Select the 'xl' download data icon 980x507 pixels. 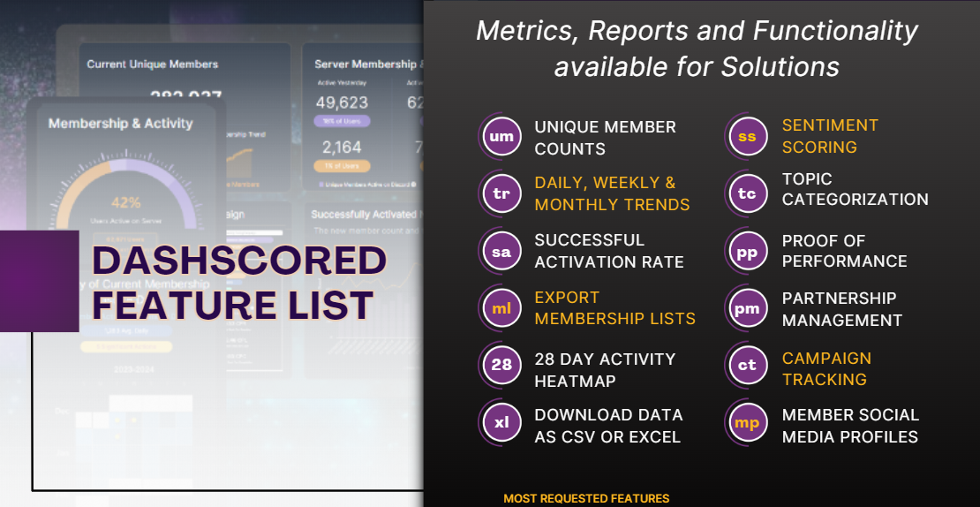tap(501, 422)
